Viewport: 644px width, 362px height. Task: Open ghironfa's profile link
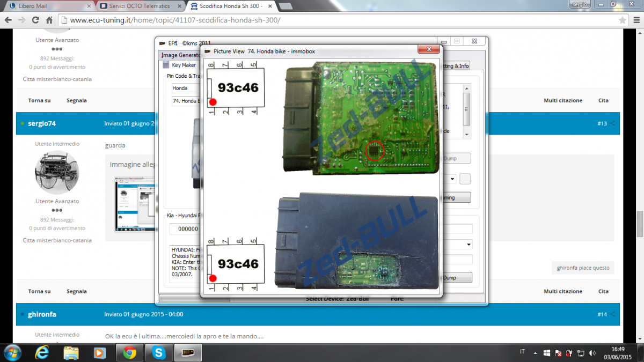(42, 314)
